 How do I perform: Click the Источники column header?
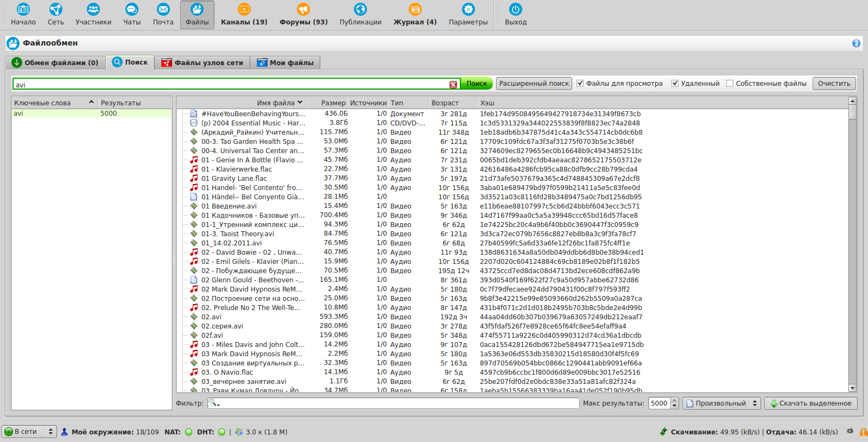pyautogui.click(x=368, y=103)
